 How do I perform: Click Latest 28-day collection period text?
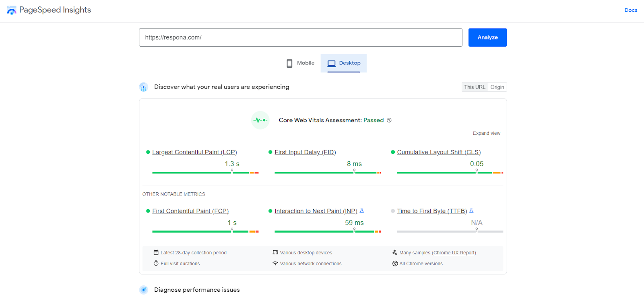pos(194,253)
